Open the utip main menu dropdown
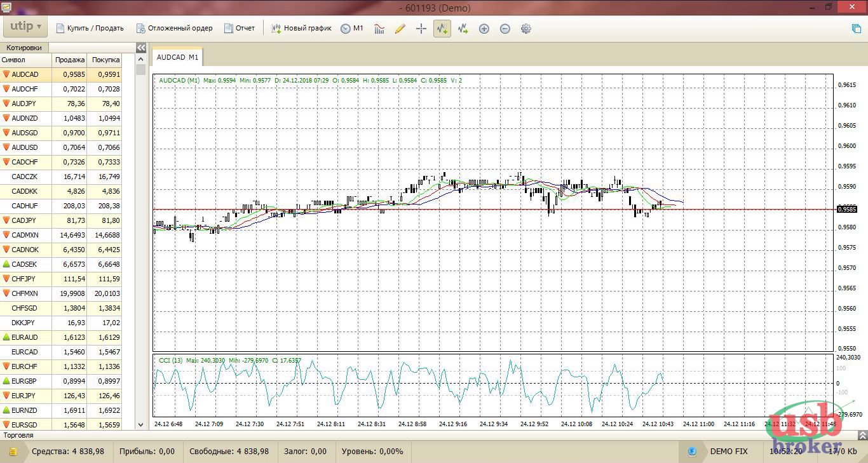 coord(25,27)
